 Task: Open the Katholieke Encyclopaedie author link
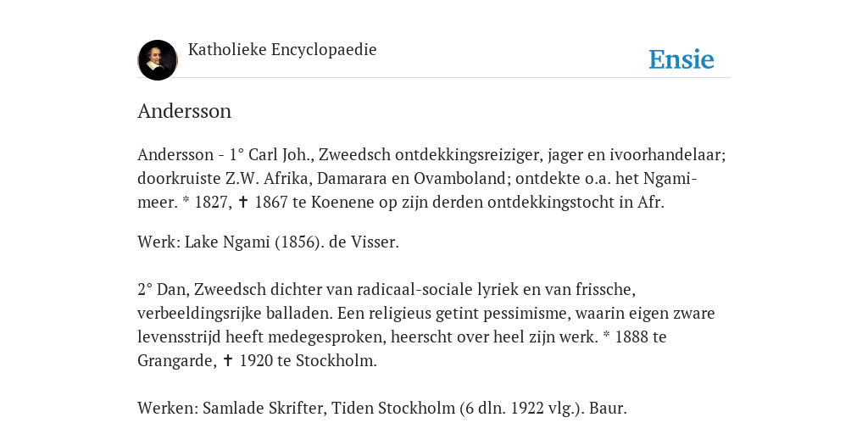pos(282,49)
